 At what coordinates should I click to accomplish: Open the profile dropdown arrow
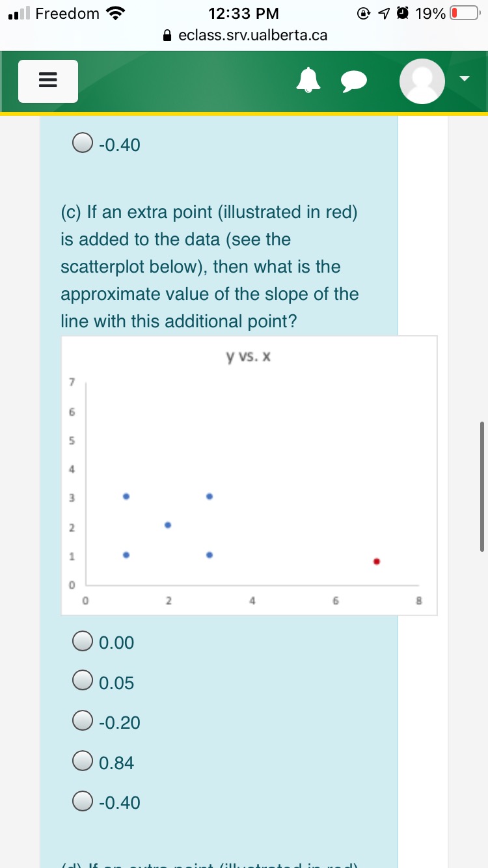click(x=463, y=78)
